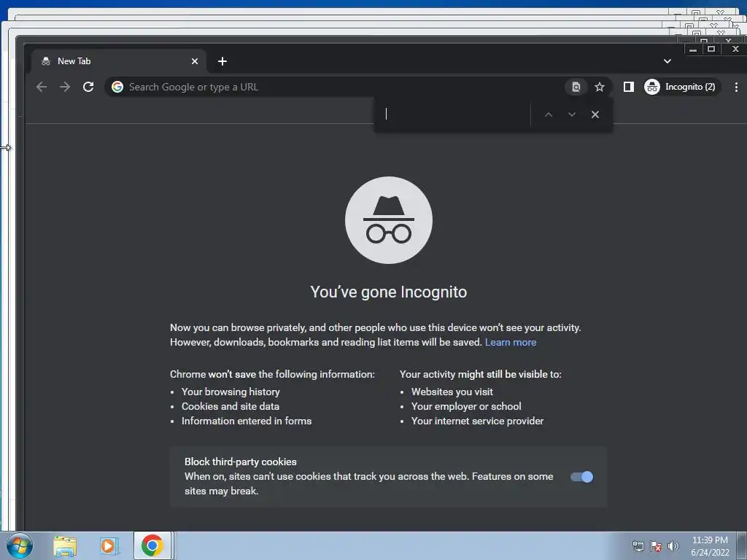Click "Your internet service provider" list item
Screen dimensions: 747x560
tap(477, 421)
